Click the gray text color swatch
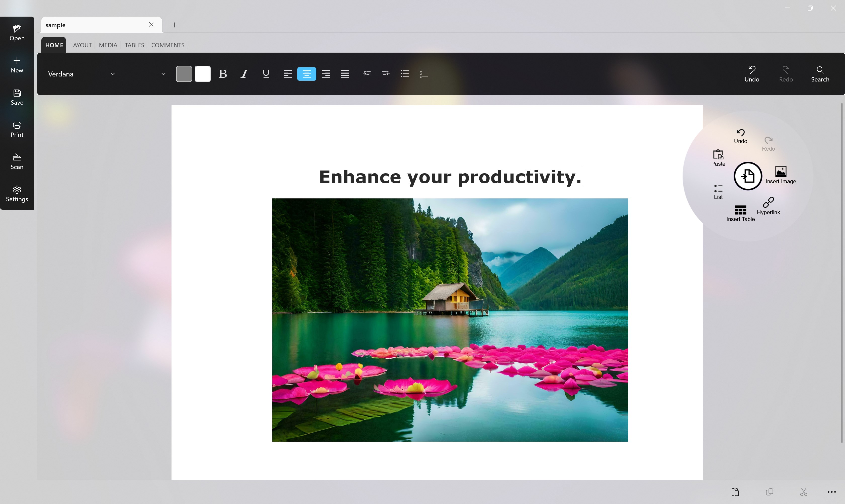 point(184,74)
